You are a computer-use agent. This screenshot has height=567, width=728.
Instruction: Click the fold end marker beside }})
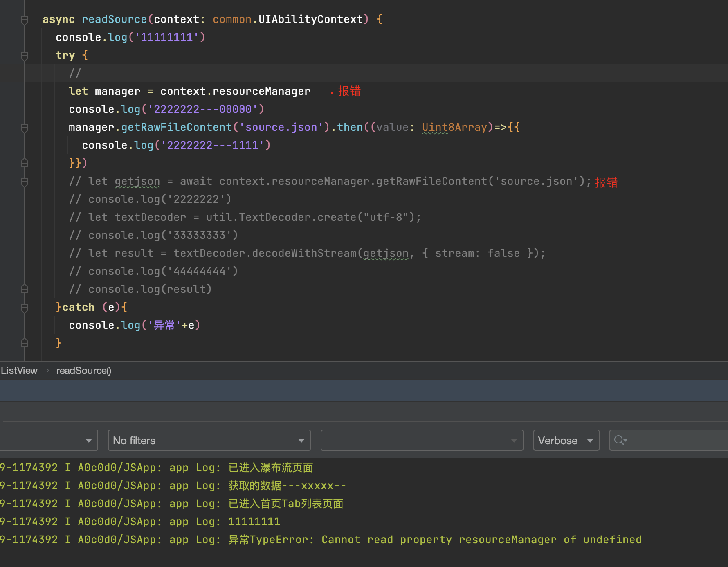point(25,163)
